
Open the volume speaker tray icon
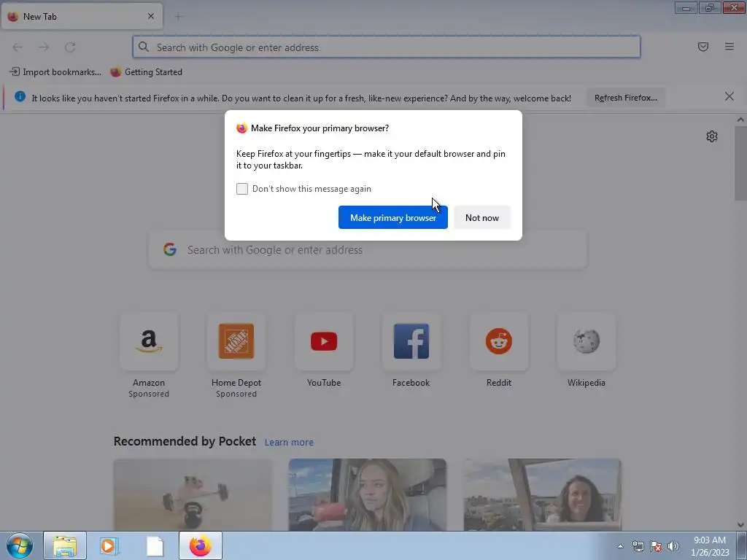[x=673, y=546]
